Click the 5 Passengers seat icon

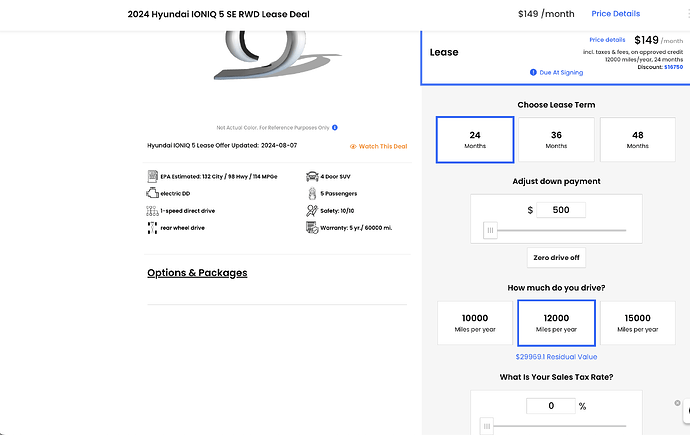point(312,194)
